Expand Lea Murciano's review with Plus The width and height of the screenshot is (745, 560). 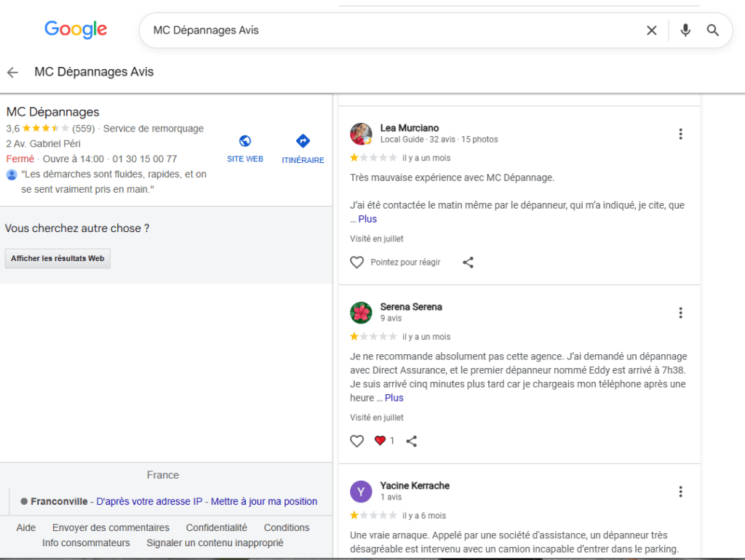click(367, 219)
